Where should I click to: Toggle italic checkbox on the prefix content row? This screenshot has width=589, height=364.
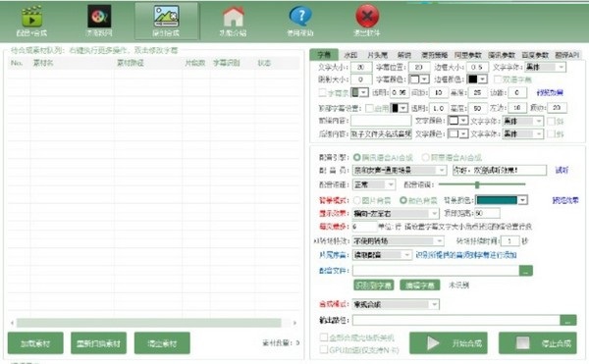[551, 121]
